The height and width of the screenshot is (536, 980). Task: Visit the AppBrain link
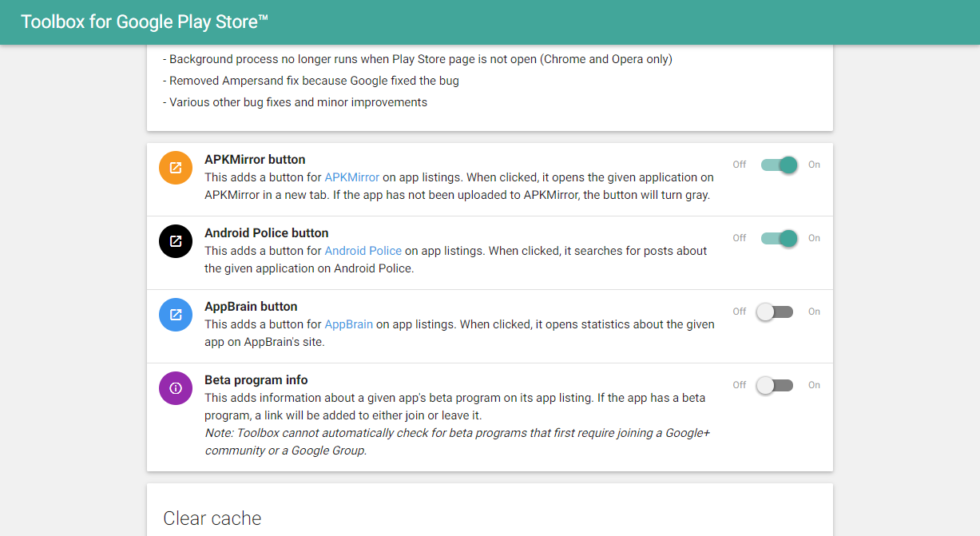tap(348, 324)
